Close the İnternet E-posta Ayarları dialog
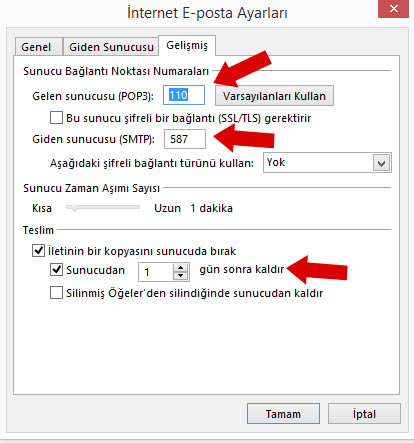 tap(393, 9)
